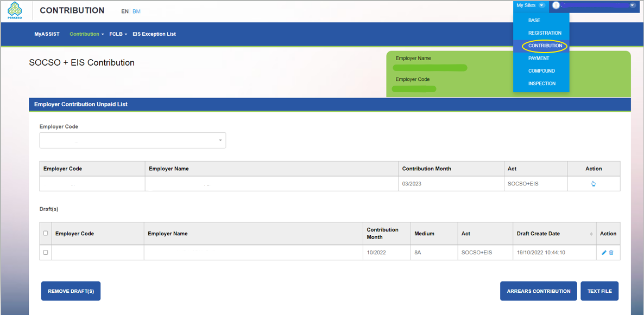Select REGISTRATION from My Sites menu

[x=545, y=33]
